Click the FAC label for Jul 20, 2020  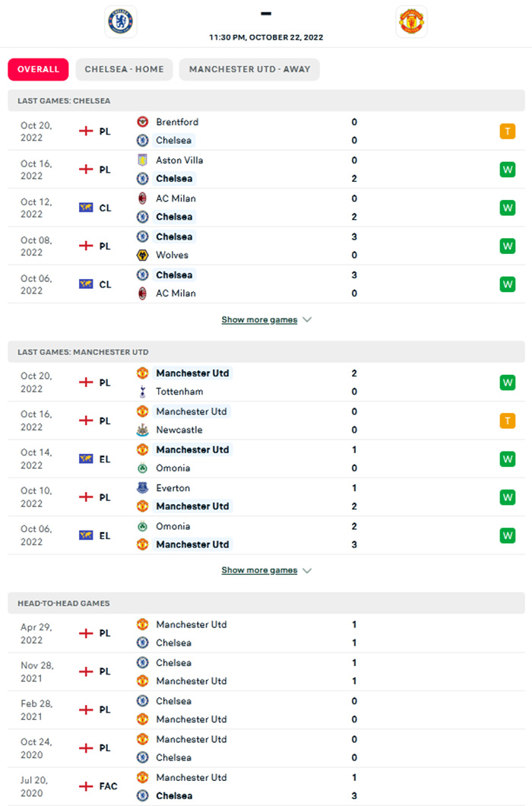[x=109, y=786]
